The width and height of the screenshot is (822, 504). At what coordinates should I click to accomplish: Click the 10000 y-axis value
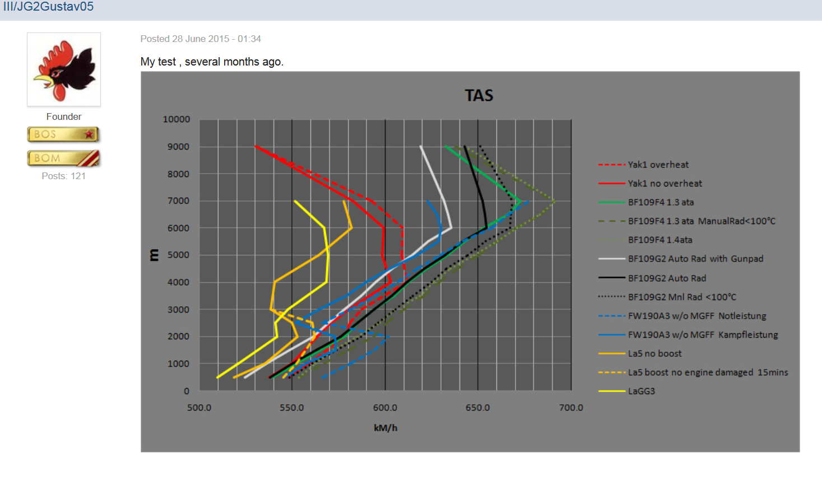pos(177,119)
